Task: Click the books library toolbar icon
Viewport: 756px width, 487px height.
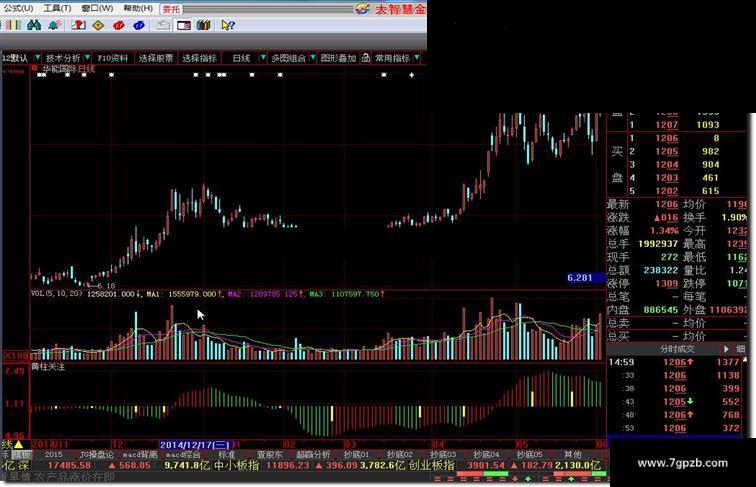Action: (203, 25)
